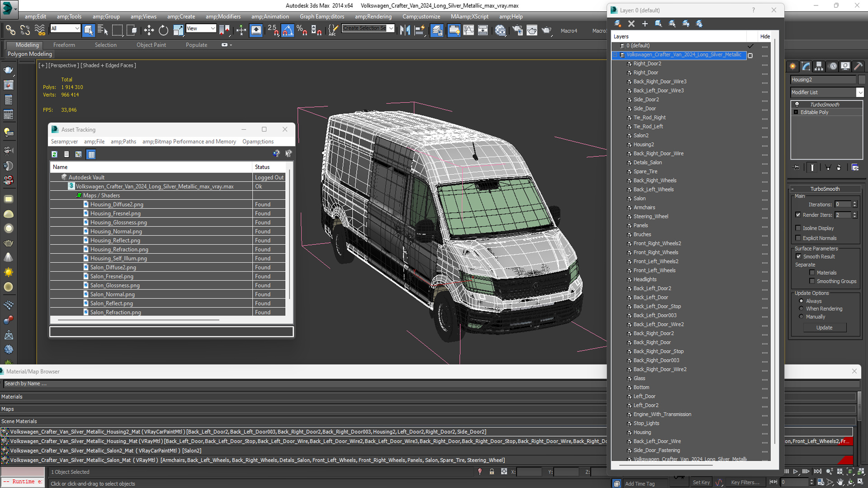Activate the Select Object tool
The height and width of the screenshot is (488, 868).
pyautogui.click(x=89, y=30)
